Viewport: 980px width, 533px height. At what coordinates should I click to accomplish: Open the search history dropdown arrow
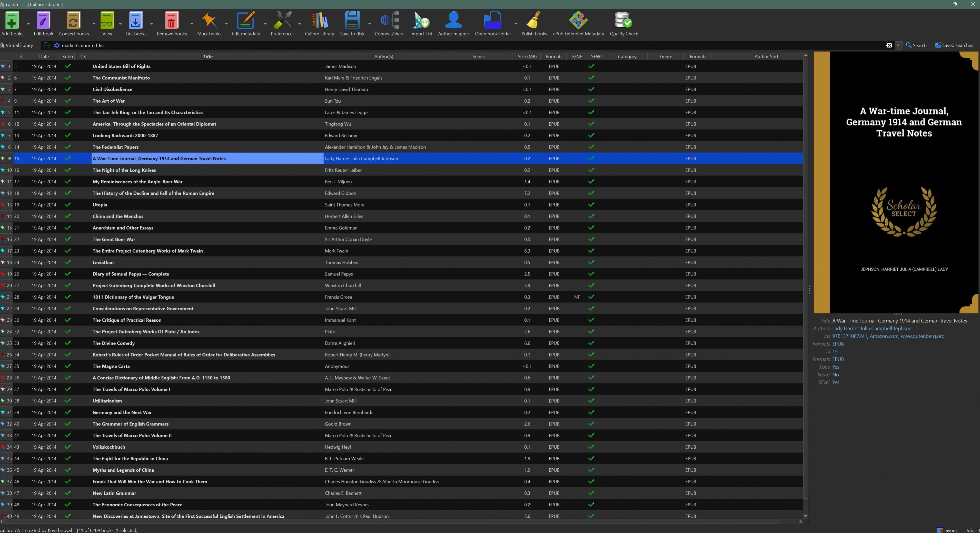pos(898,45)
